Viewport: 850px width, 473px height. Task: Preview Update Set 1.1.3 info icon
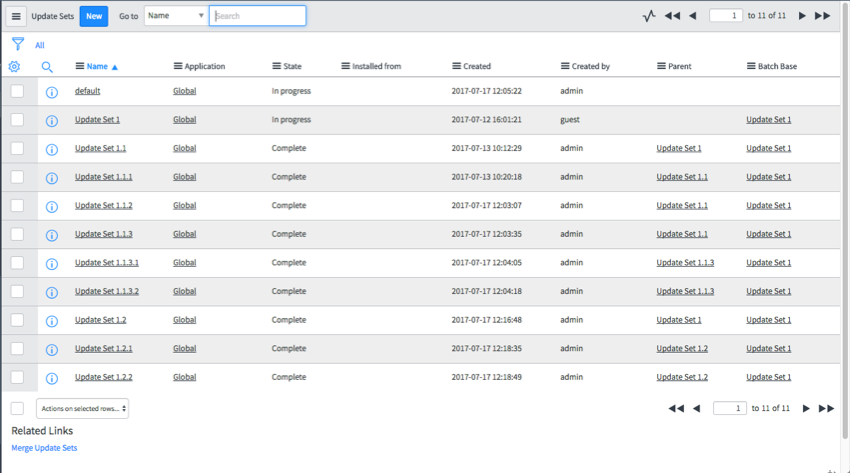pyautogui.click(x=51, y=235)
